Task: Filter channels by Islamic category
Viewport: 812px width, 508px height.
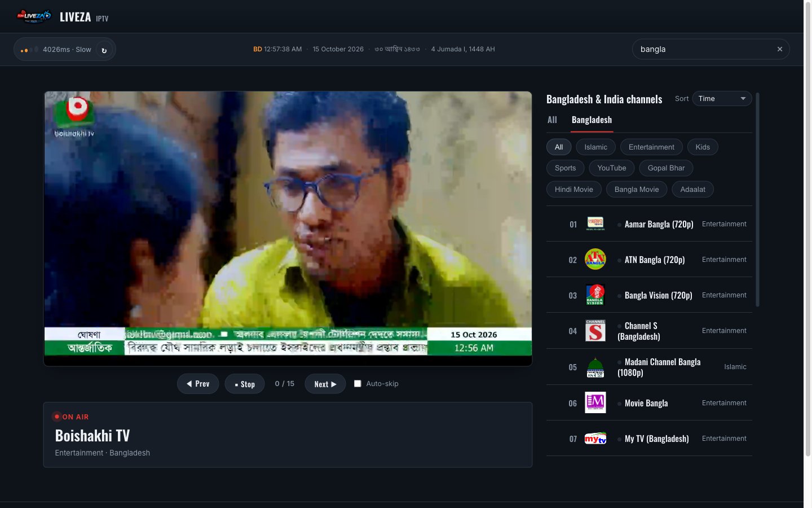Action: tap(596, 147)
